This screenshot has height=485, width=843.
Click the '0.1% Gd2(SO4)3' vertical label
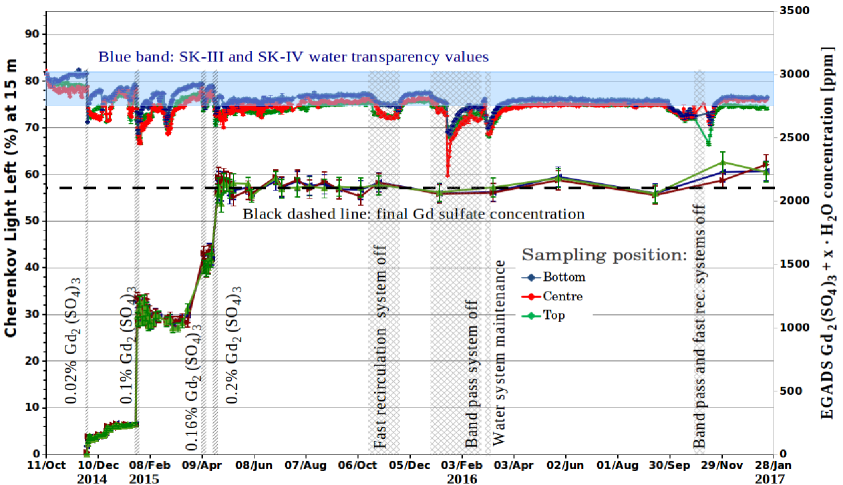(x=127, y=345)
